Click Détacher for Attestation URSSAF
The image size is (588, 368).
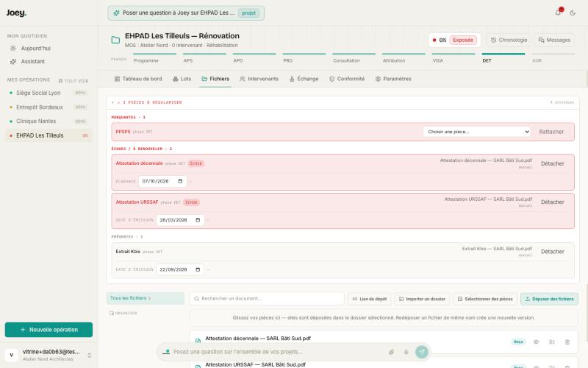[x=553, y=202]
